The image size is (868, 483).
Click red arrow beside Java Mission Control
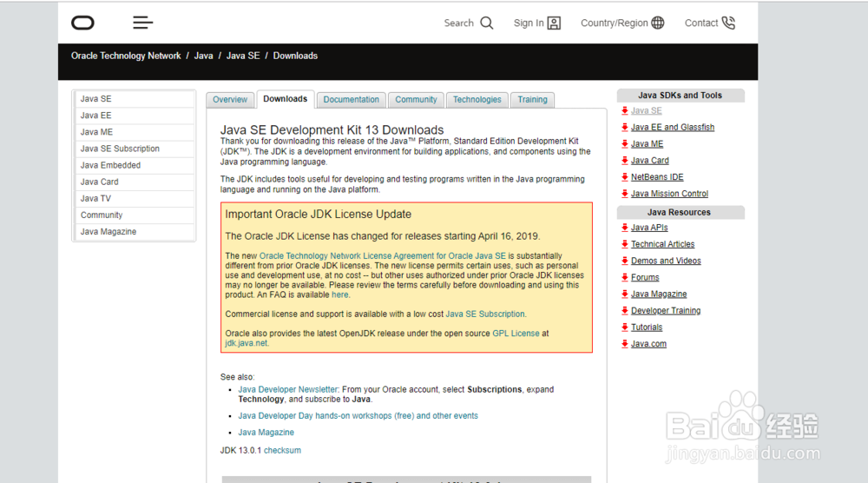pos(624,194)
